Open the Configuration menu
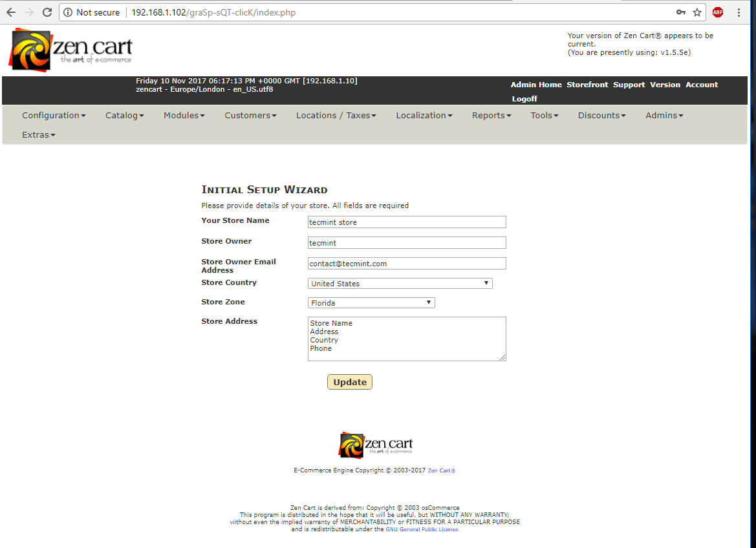This screenshot has height=548, width=756. [x=54, y=115]
